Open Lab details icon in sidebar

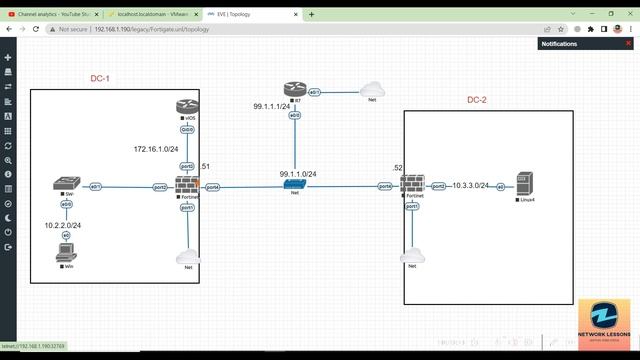tap(8, 189)
